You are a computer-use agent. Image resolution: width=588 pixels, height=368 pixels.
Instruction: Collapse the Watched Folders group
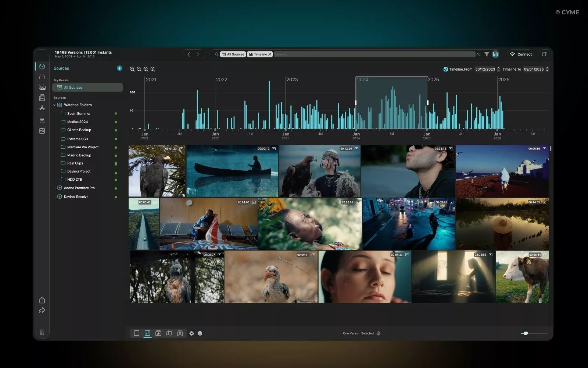click(x=54, y=105)
